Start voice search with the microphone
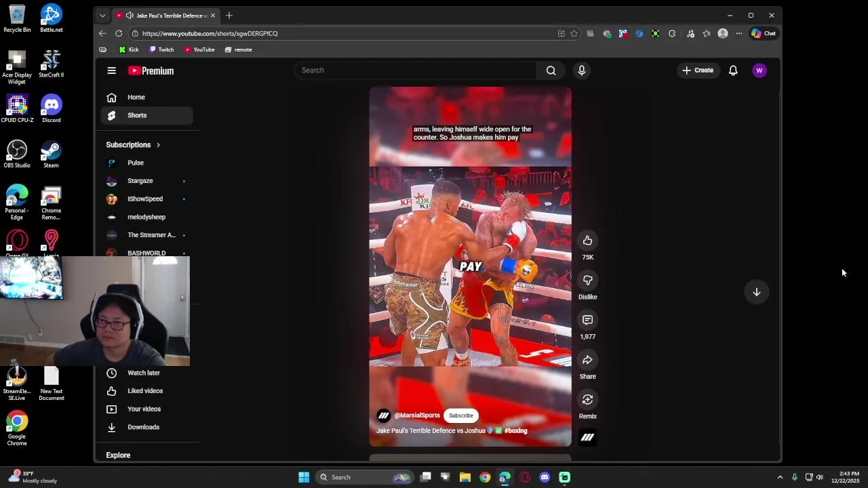Screen dimensions: 868x488 [581, 70]
